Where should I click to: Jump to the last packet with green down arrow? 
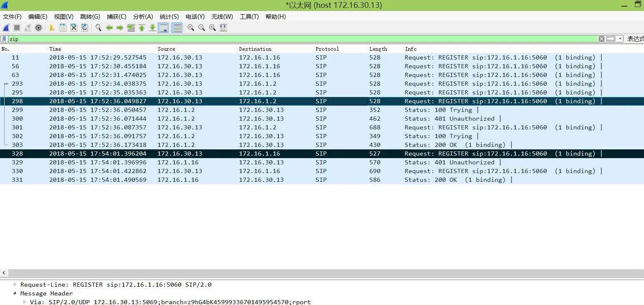click(152, 27)
